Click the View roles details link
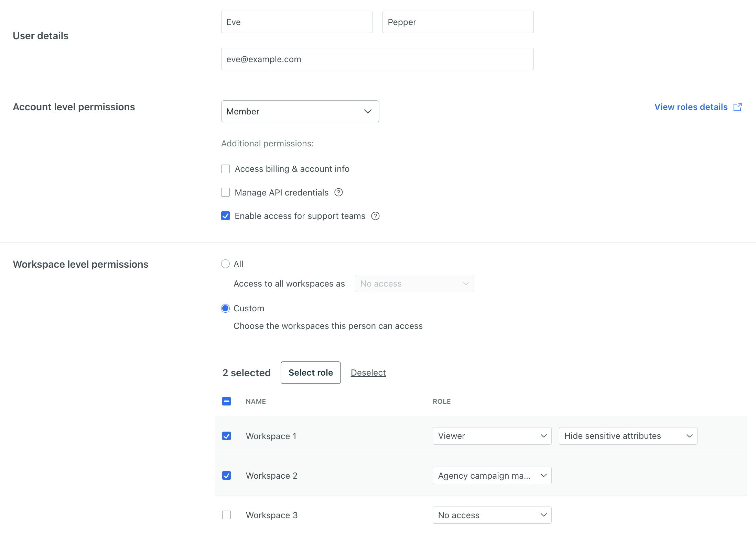 [x=690, y=107]
